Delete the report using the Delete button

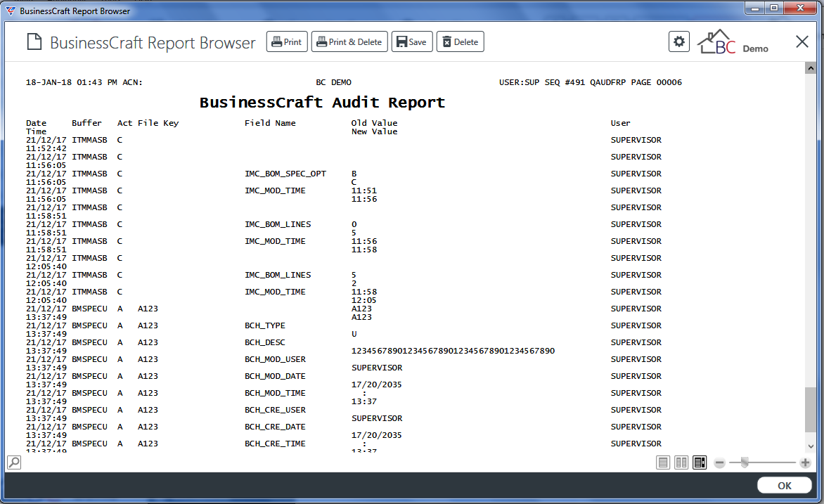coord(461,42)
